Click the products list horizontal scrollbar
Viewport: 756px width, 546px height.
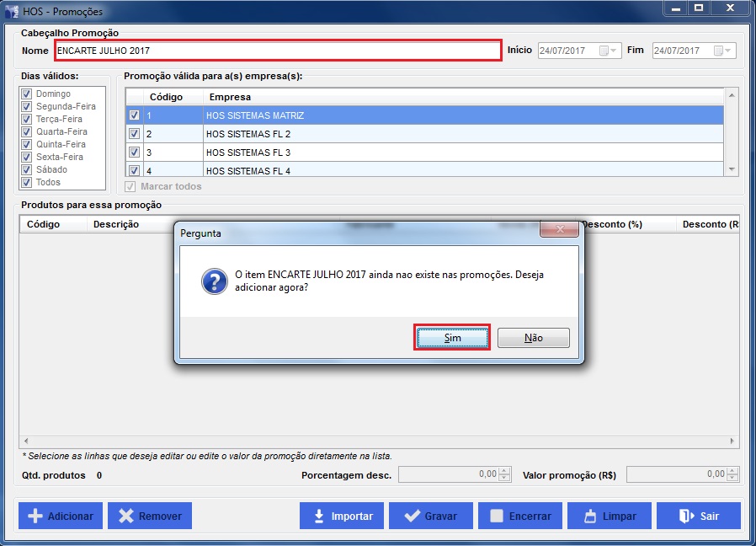(379, 441)
